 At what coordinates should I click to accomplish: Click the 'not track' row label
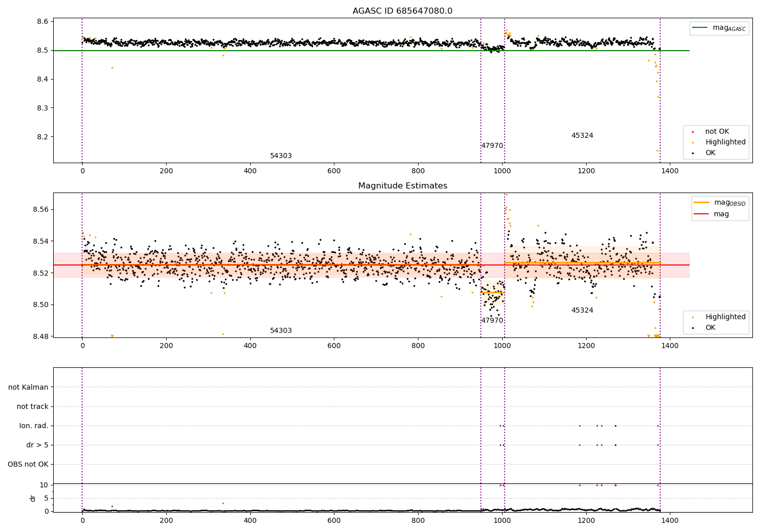coord(32,407)
